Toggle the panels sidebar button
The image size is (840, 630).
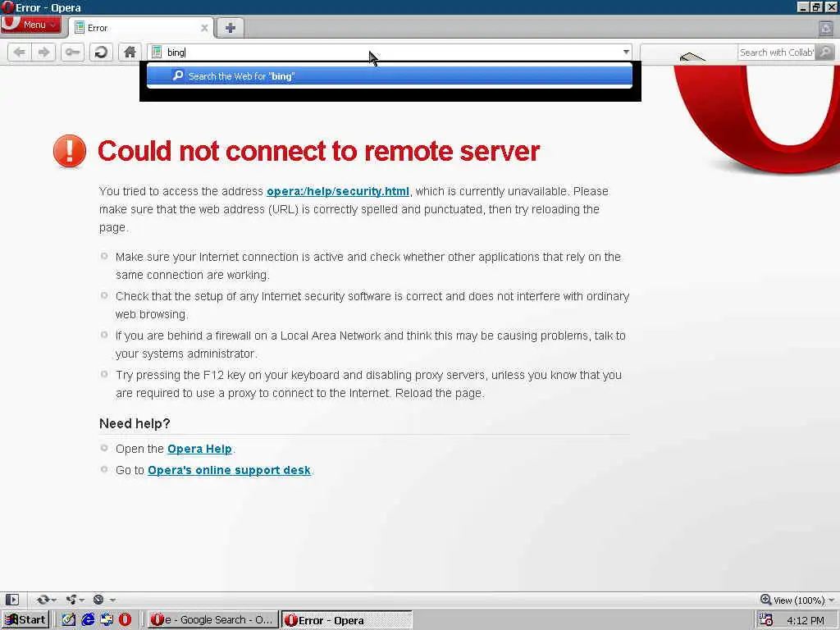[11, 600]
